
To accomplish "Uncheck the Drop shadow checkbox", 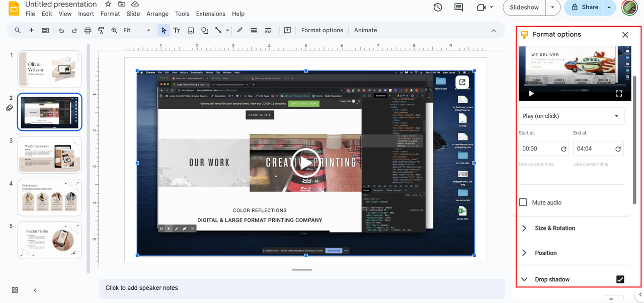I will coord(620,279).
